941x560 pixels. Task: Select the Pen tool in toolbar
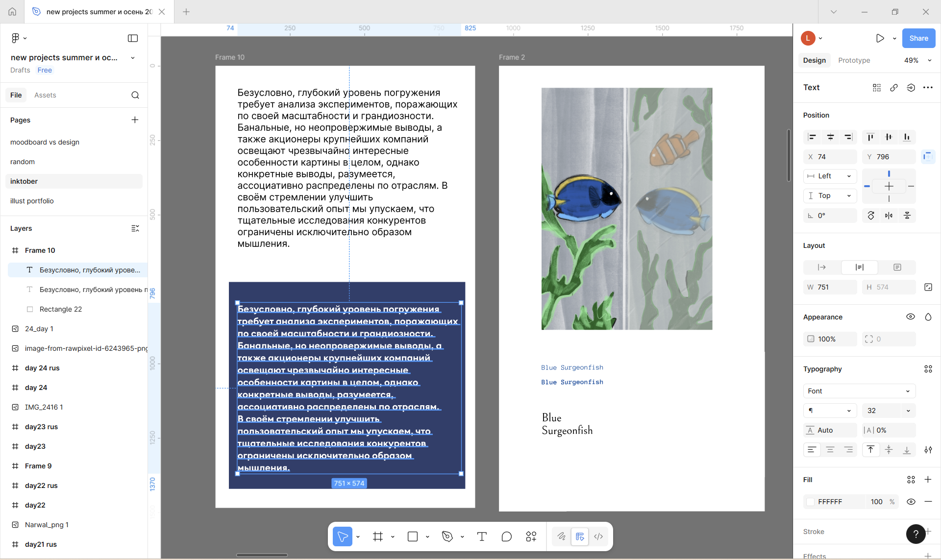click(x=447, y=536)
